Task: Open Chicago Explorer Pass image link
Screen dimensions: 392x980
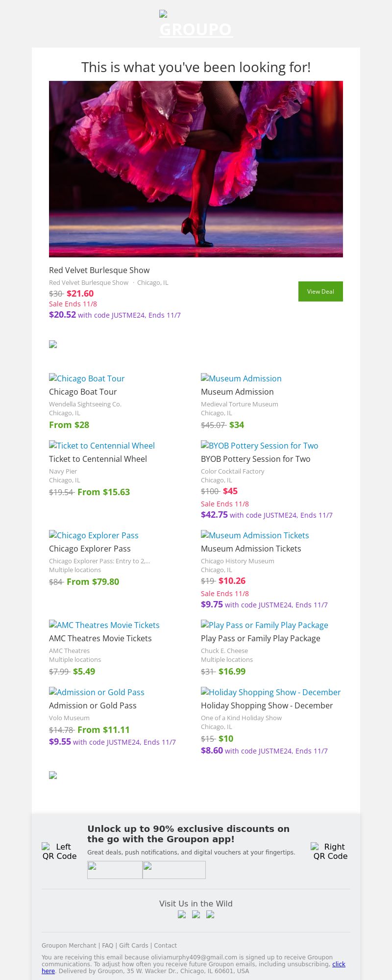Action: [94, 535]
